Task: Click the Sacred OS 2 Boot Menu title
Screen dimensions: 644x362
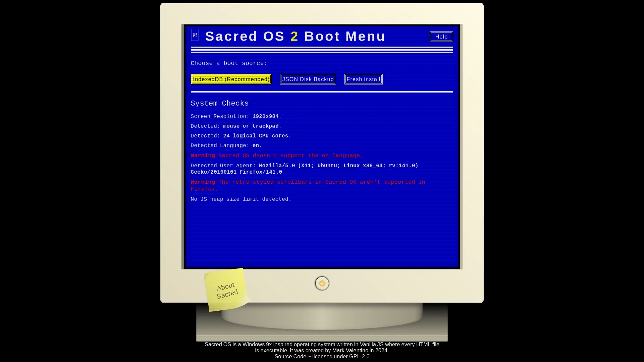Action: (295, 36)
